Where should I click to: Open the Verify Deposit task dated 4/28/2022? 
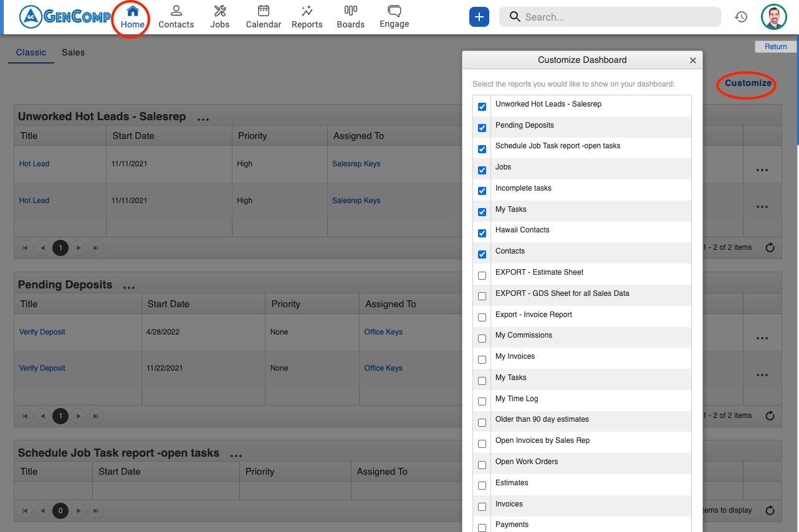pos(42,332)
